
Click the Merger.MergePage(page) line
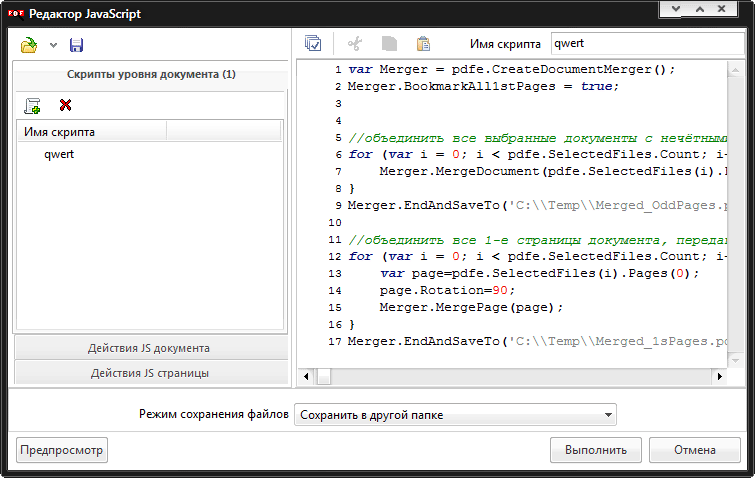(471, 307)
